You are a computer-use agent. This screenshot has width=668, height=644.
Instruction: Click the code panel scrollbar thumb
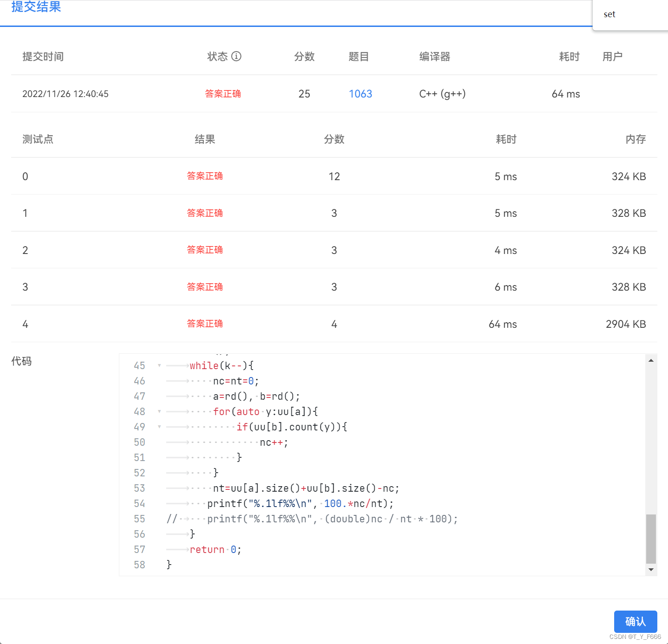(651, 539)
